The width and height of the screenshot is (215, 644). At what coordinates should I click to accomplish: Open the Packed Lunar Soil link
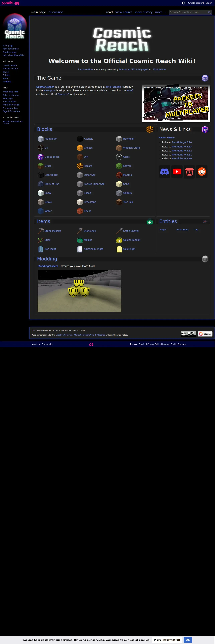[x=94, y=184]
